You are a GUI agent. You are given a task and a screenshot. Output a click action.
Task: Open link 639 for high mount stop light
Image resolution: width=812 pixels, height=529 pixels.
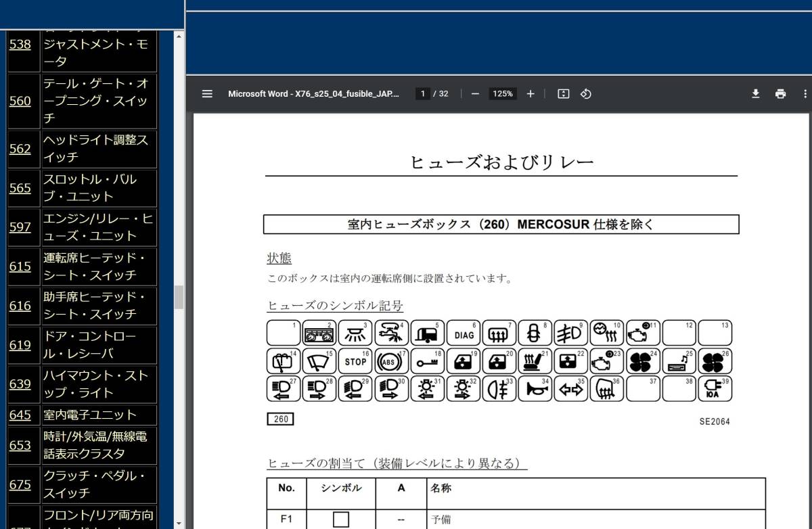pyautogui.click(x=20, y=384)
